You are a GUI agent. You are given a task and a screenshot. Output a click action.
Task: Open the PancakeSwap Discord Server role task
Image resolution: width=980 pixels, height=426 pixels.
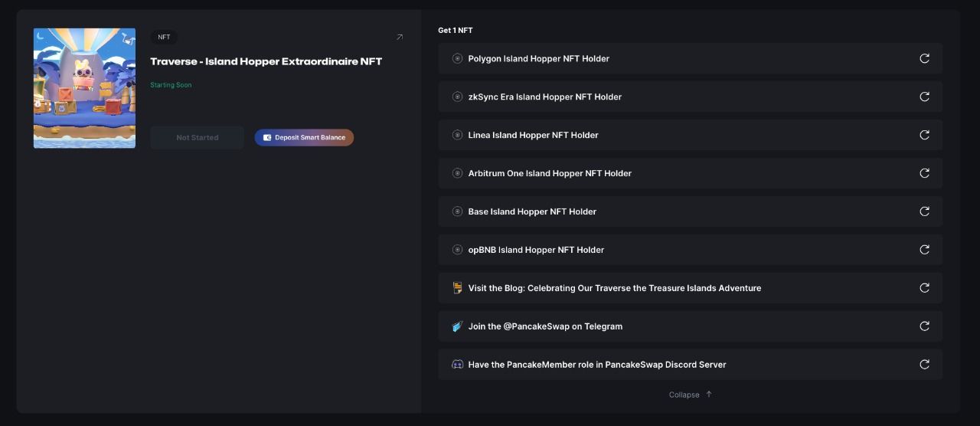(596, 365)
